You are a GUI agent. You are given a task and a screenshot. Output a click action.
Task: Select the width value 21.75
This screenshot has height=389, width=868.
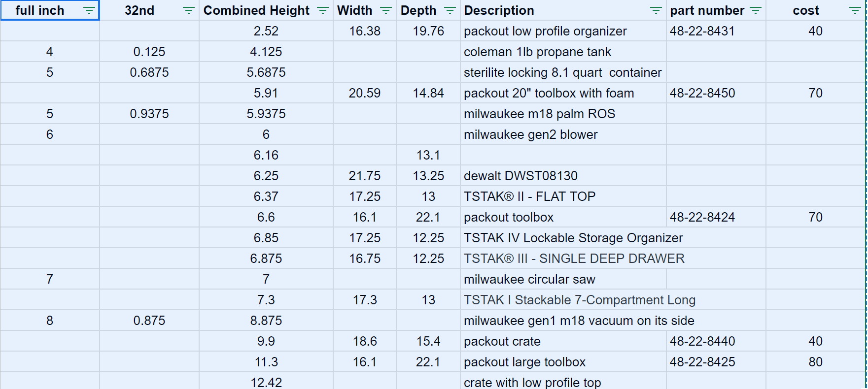tap(365, 176)
